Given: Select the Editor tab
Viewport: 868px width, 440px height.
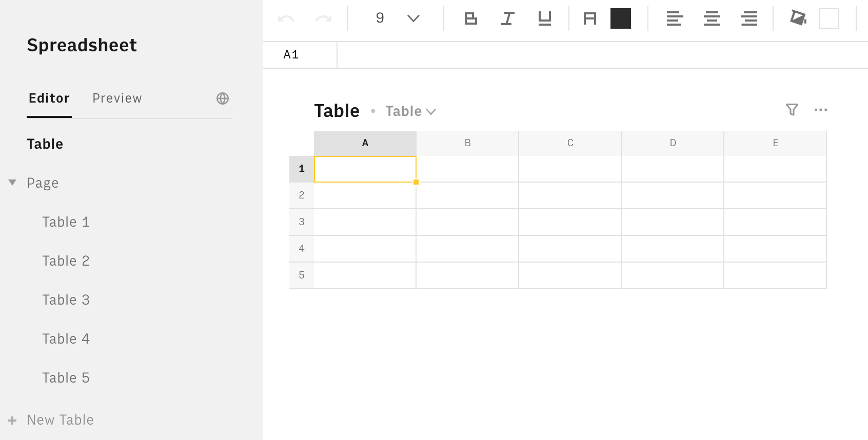Looking at the screenshot, I should [x=49, y=98].
